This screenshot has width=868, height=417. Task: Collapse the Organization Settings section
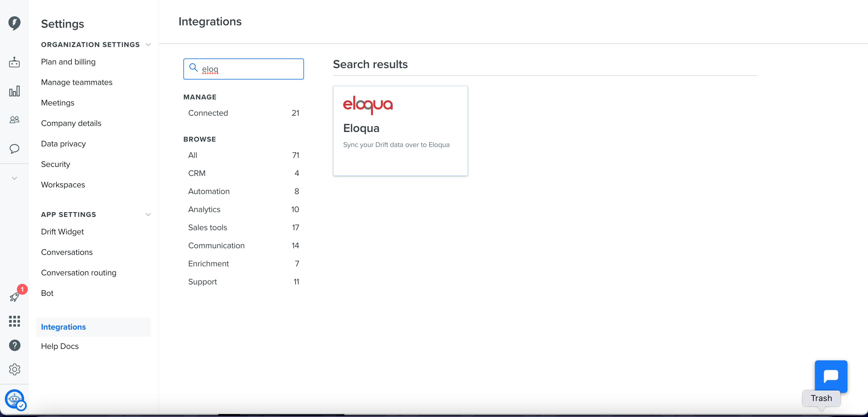click(148, 45)
